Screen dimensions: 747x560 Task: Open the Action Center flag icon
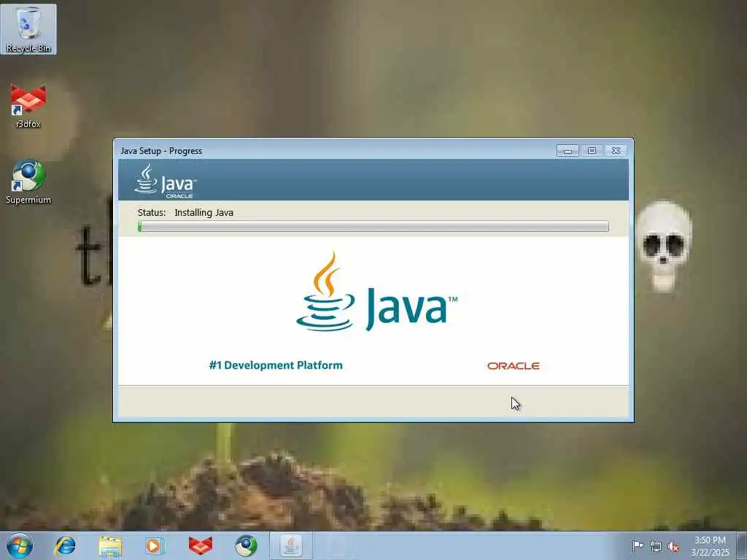[637, 545]
